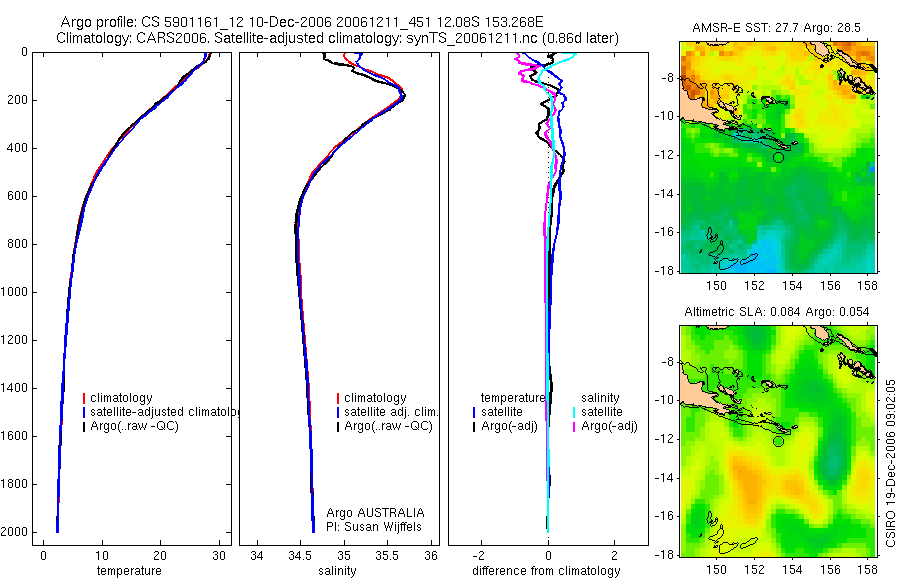Click the red climatology legend swatch in temperature plot

(x=84, y=398)
